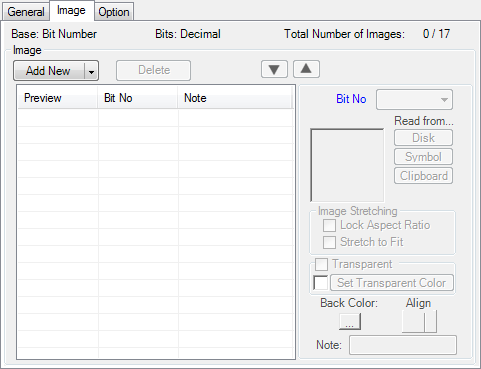Move image down with down arrow
Screen dimensions: 481x369
[x=274, y=69]
